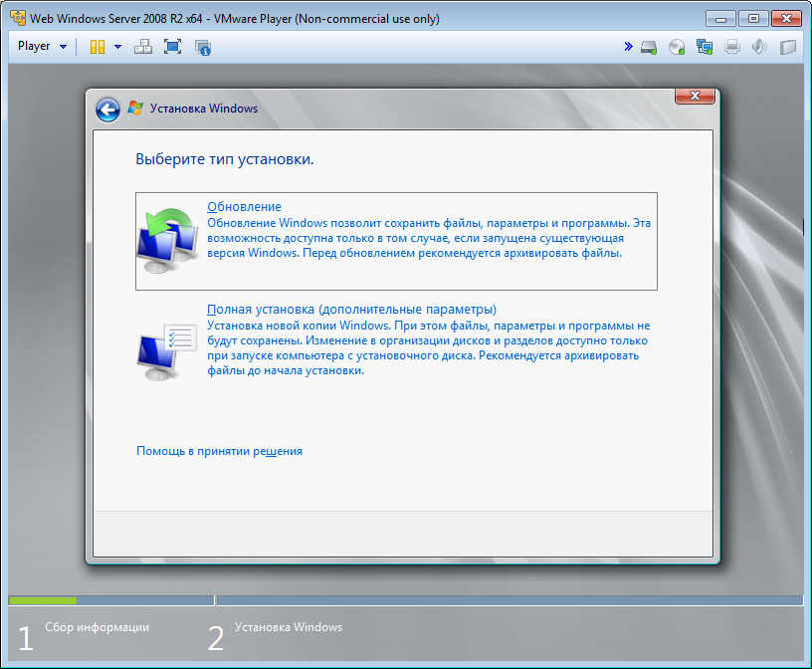
Task: Expand hidden devices with the chevron
Action: (628, 47)
